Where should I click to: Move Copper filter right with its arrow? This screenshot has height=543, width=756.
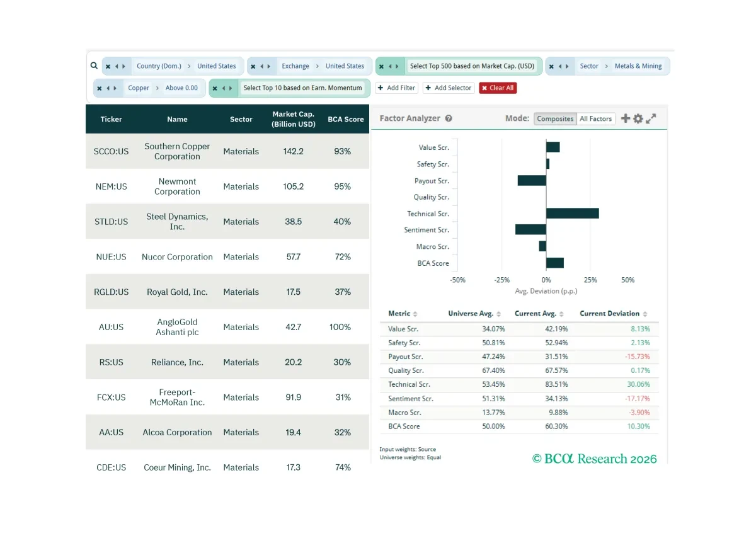[x=115, y=88]
